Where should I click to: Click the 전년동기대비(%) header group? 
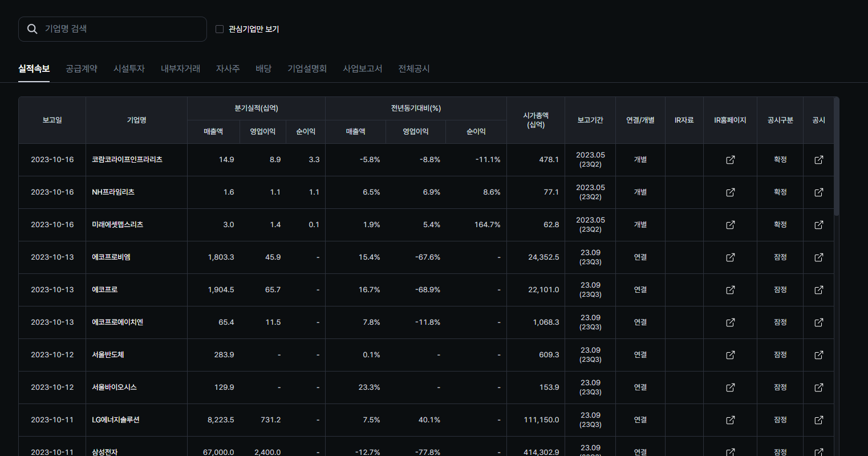coord(416,108)
